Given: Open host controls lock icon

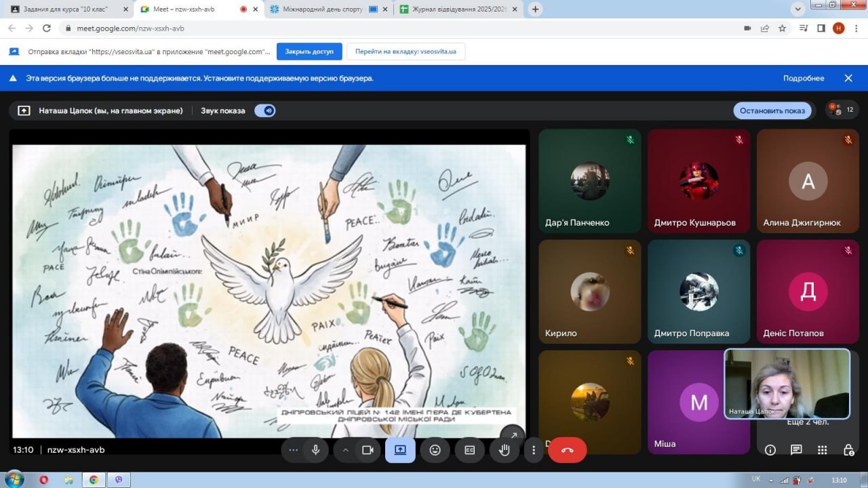Looking at the screenshot, I should (848, 450).
